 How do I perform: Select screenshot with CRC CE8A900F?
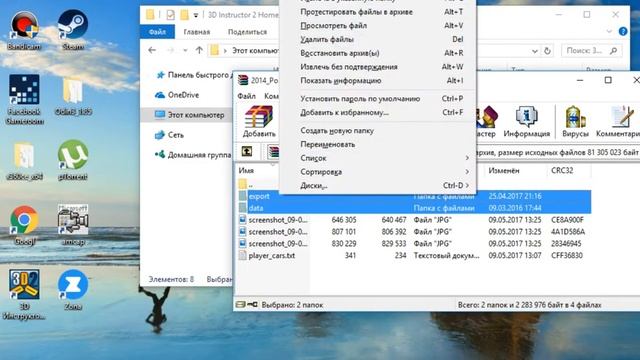point(414,220)
